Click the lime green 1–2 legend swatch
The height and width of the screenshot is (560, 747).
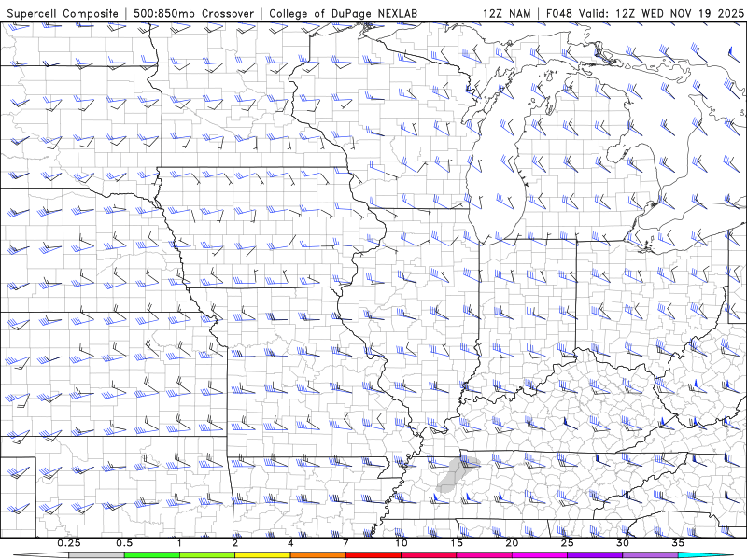pyautogui.click(x=207, y=555)
